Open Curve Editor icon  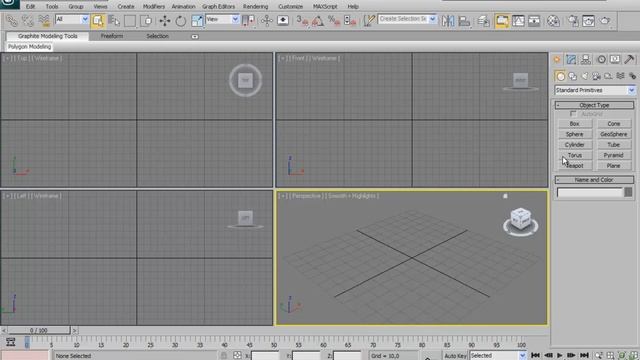(x=518, y=21)
